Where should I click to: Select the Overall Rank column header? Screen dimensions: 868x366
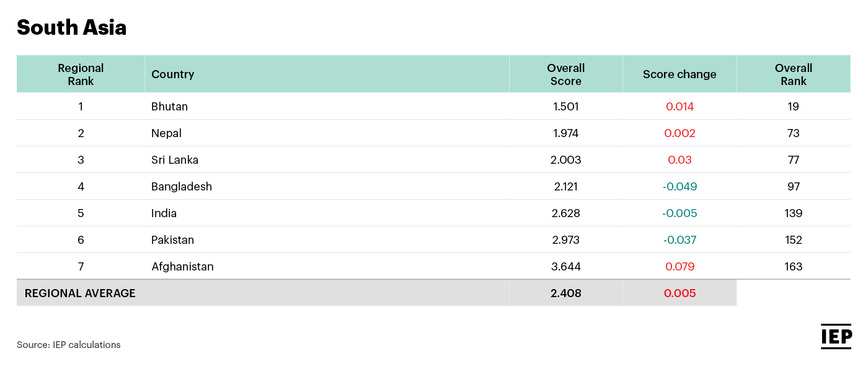[793, 74]
